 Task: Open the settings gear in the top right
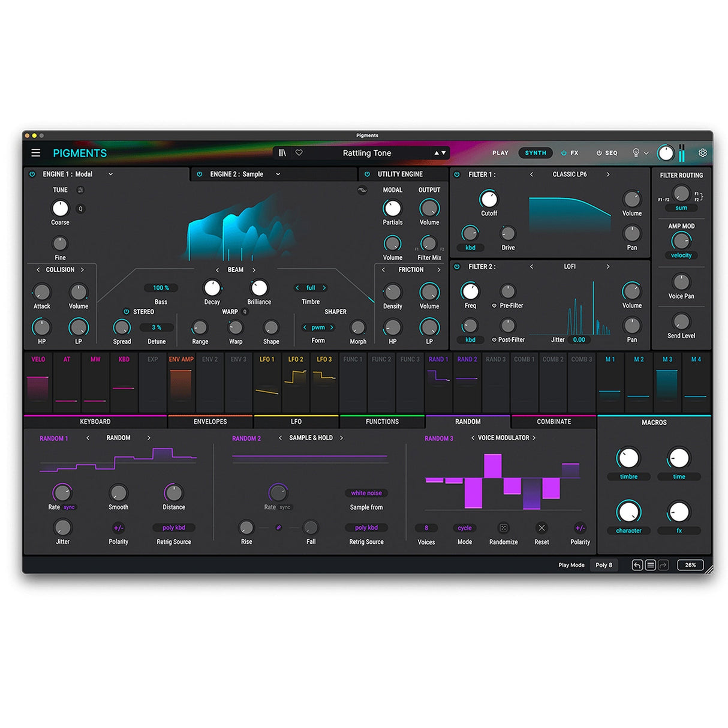pyautogui.click(x=702, y=153)
